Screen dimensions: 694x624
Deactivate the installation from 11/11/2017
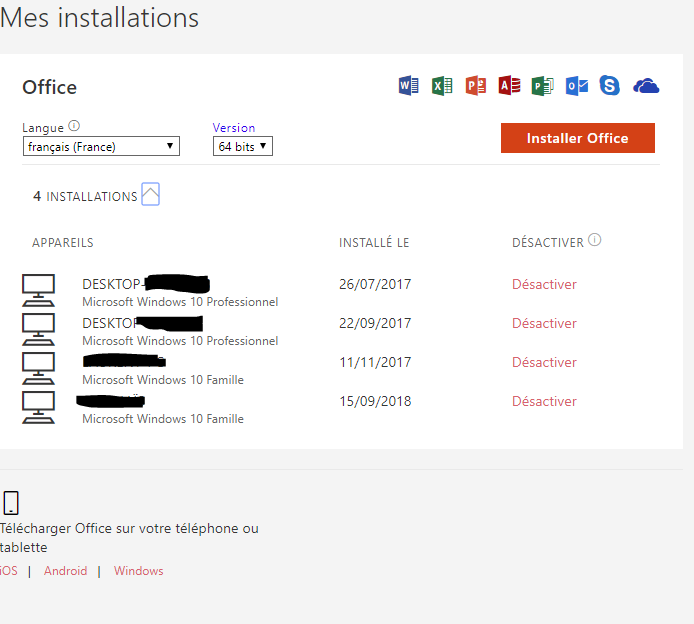[x=544, y=362]
